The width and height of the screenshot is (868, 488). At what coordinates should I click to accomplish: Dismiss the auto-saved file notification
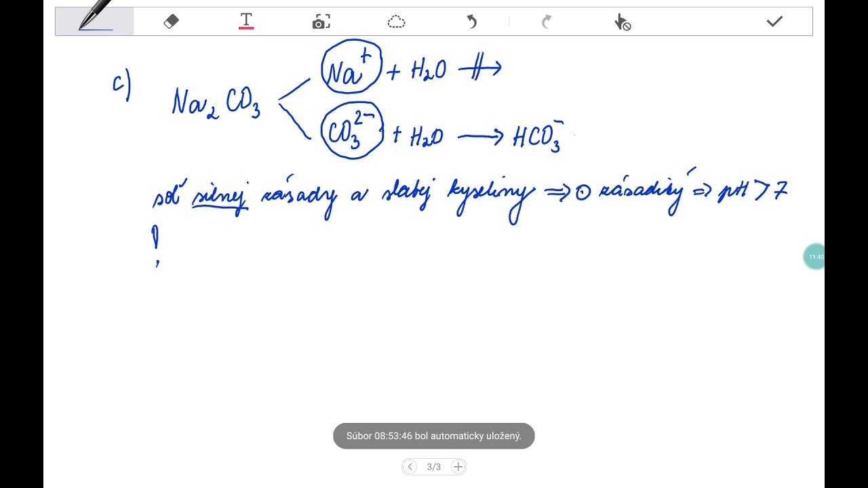pyautogui.click(x=434, y=436)
